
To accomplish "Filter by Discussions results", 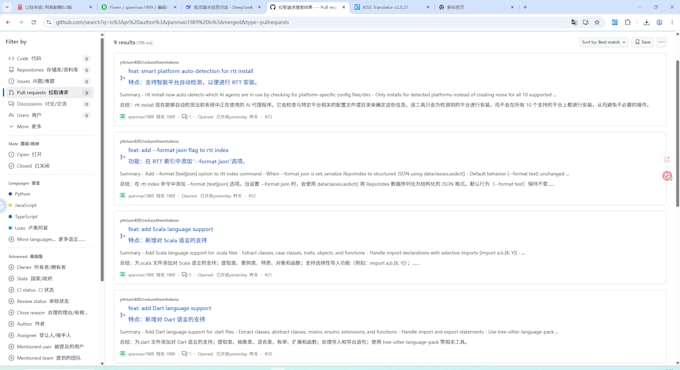I will pos(49,104).
